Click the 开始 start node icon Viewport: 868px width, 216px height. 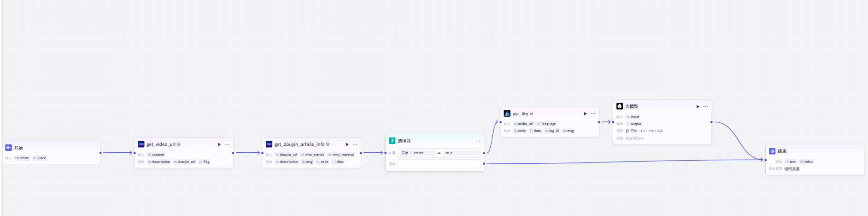8,148
